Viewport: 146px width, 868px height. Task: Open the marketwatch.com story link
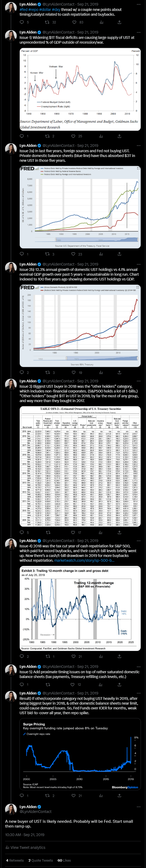click(84, 560)
